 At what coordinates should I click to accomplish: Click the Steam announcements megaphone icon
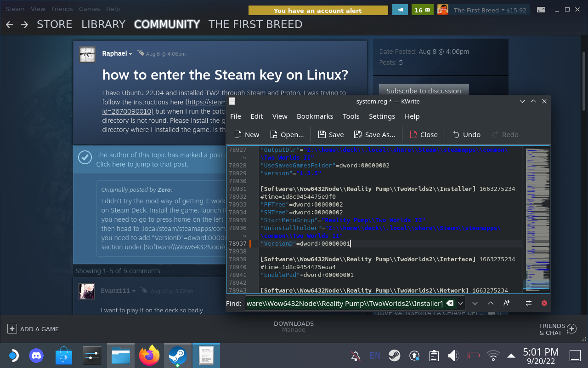400,10
